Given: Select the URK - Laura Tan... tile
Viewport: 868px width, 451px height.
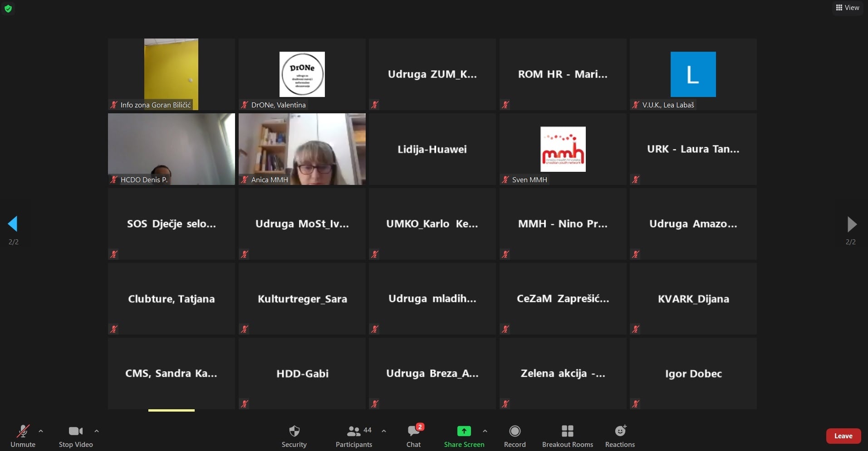Looking at the screenshot, I should click(x=693, y=149).
